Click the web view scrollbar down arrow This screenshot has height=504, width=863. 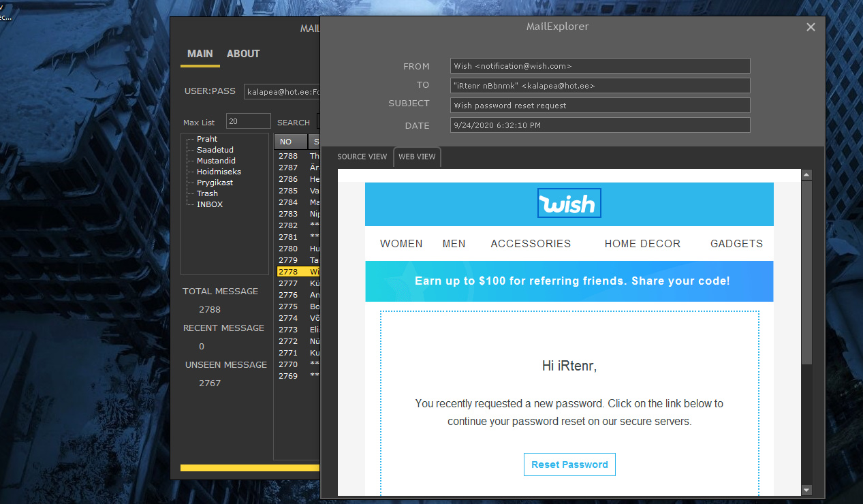(806, 490)
